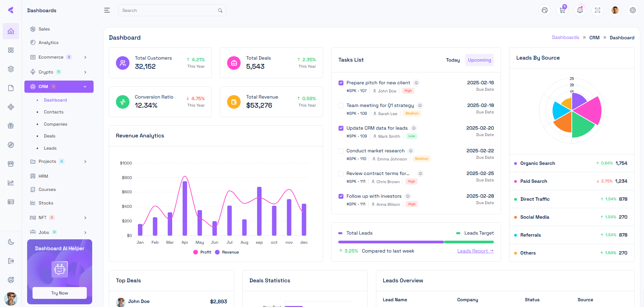Check Conduct market research task
644x307 pixels.
[x=341, y=151]
